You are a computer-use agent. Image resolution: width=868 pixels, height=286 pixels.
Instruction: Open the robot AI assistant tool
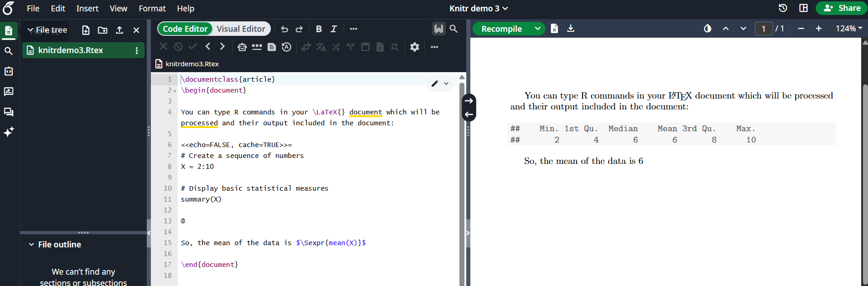click(x=242, y=47)
